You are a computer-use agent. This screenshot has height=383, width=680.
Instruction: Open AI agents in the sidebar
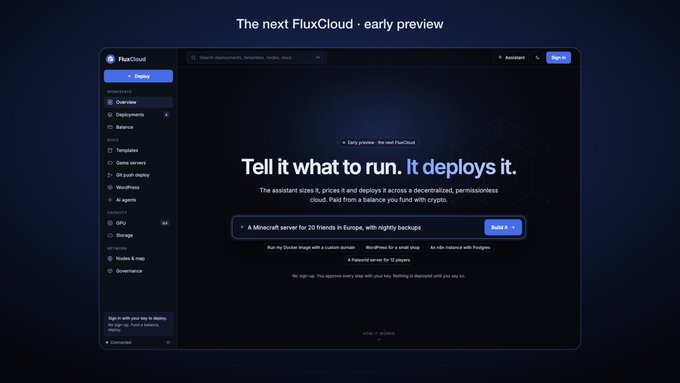(138, 200)
